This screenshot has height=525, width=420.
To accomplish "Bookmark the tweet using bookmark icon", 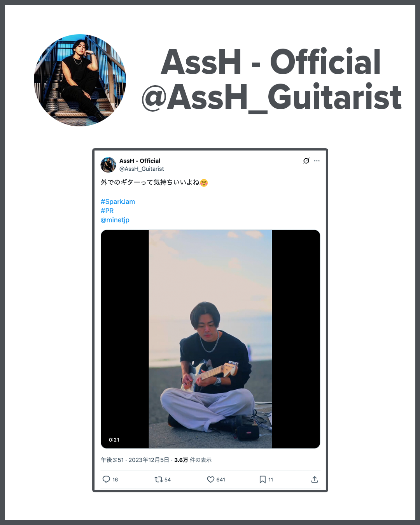I will [262, 479].
